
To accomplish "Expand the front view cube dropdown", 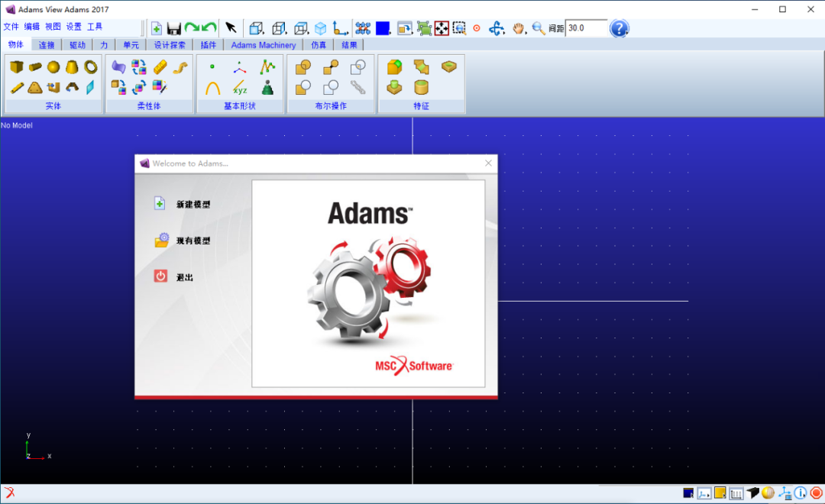I will click(257, 28).
